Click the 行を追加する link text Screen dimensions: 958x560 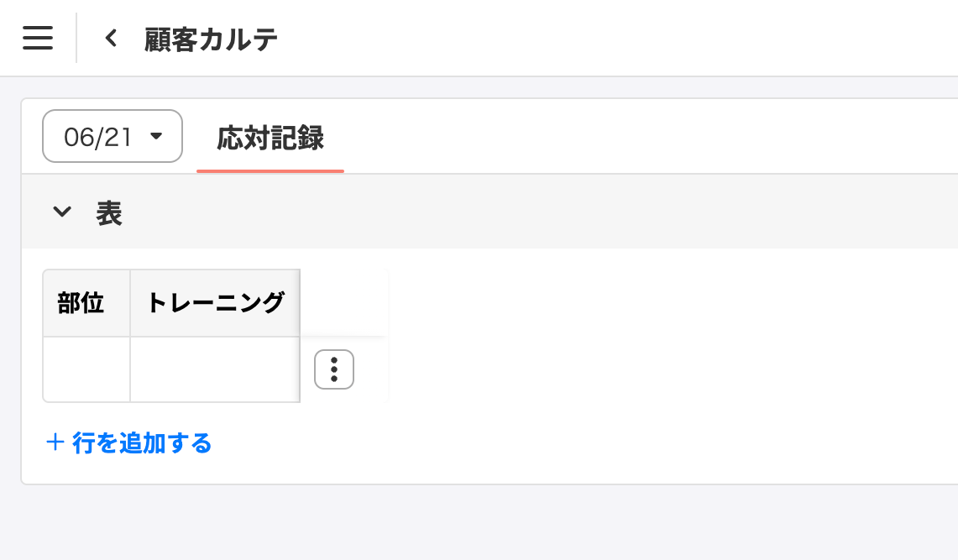coord(142,442)
